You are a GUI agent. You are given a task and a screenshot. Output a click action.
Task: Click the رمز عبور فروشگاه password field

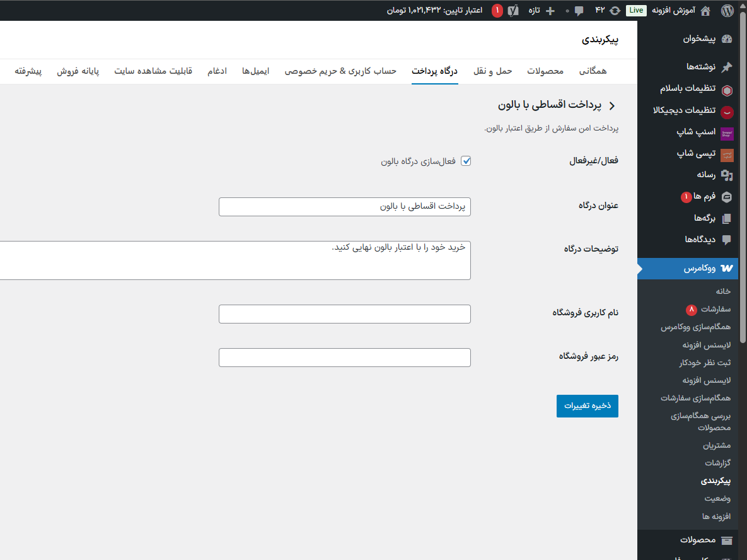[344, 358]
